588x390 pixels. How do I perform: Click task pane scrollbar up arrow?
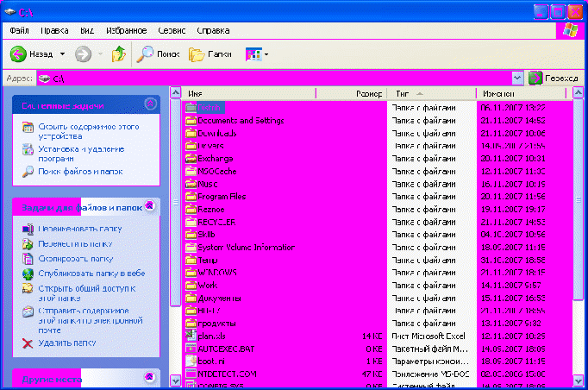pyautogui.click(x=176, y=92)
